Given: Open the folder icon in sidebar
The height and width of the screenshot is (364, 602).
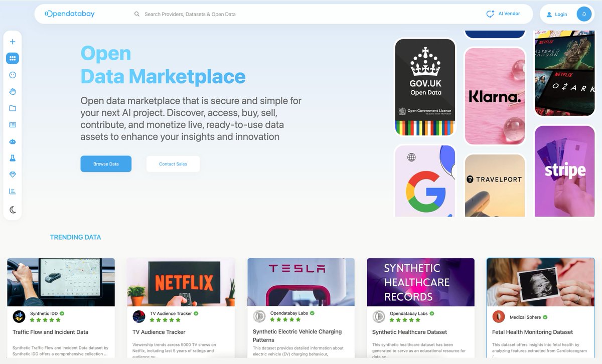Looking at the screenshot, I should (x=13, y=108).
